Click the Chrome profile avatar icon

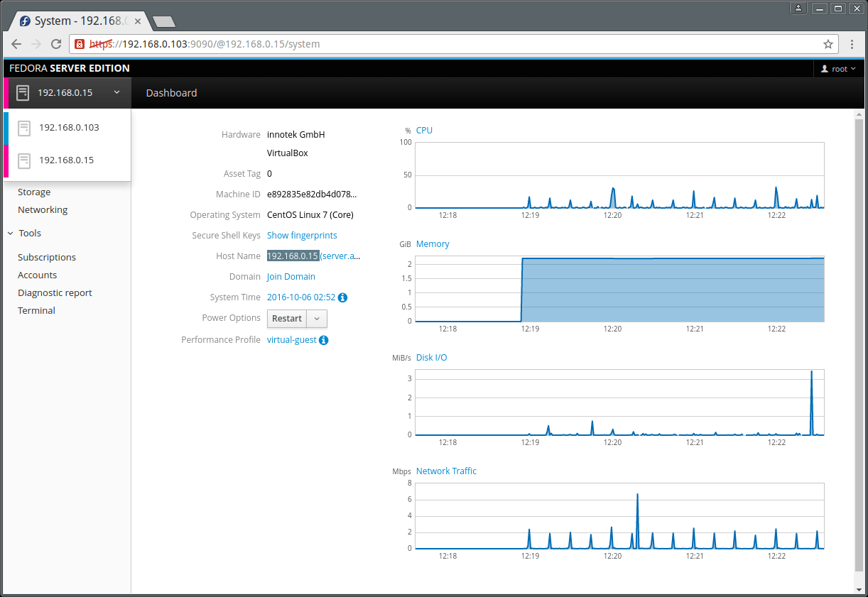point(798,9)
